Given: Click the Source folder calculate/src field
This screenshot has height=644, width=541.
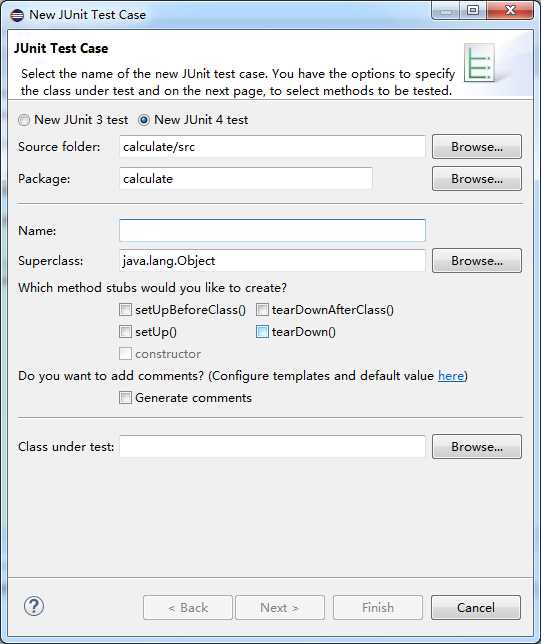Looking at the screenshot, I should (272, 147).
